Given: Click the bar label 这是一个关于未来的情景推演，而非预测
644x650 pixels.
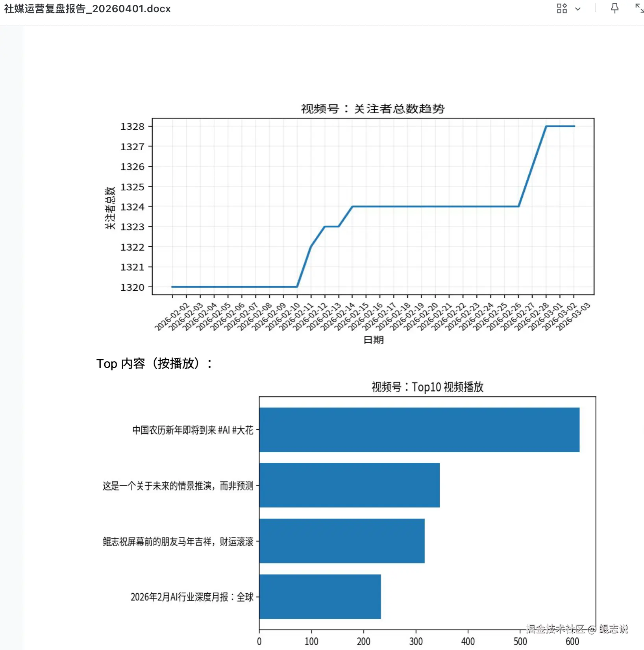Looking at the screenshot, I should (178, 486).
